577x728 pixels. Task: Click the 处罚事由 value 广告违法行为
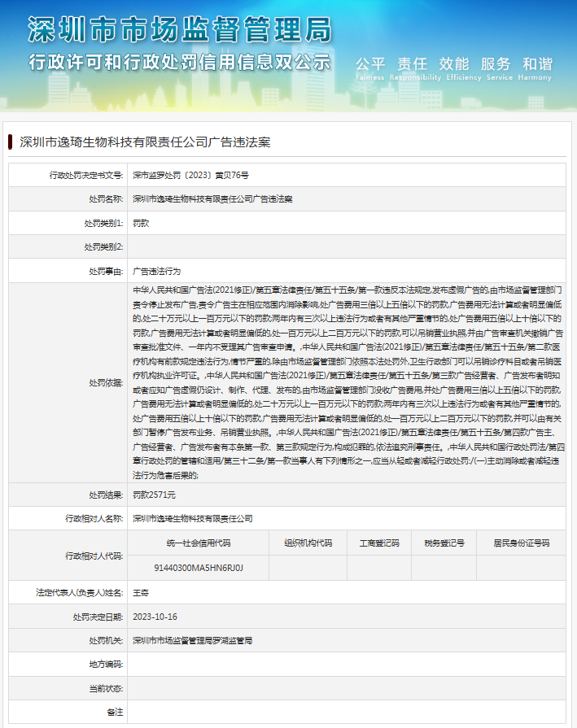pyautogui.click(x=157, y=270)
